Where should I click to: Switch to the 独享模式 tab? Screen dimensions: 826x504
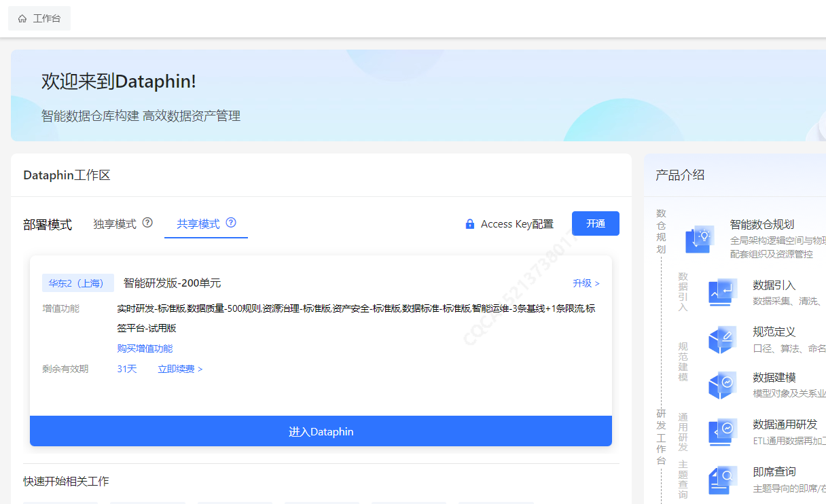click(115, 224)
